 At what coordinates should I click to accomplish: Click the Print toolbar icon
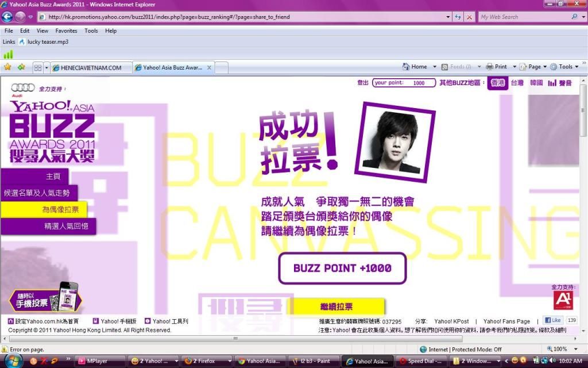pos(496,67)
